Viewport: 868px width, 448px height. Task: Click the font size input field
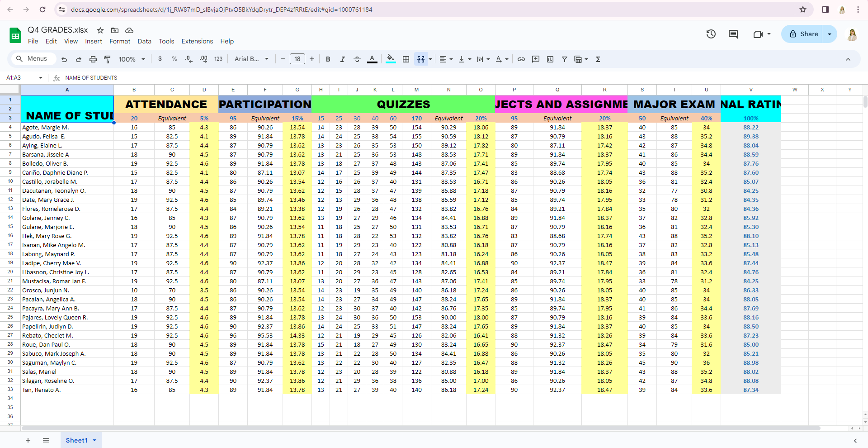tap(297, 59)
